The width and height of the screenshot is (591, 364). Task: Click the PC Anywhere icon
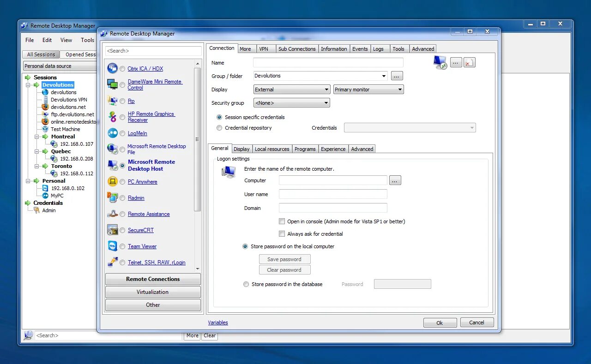112,181
